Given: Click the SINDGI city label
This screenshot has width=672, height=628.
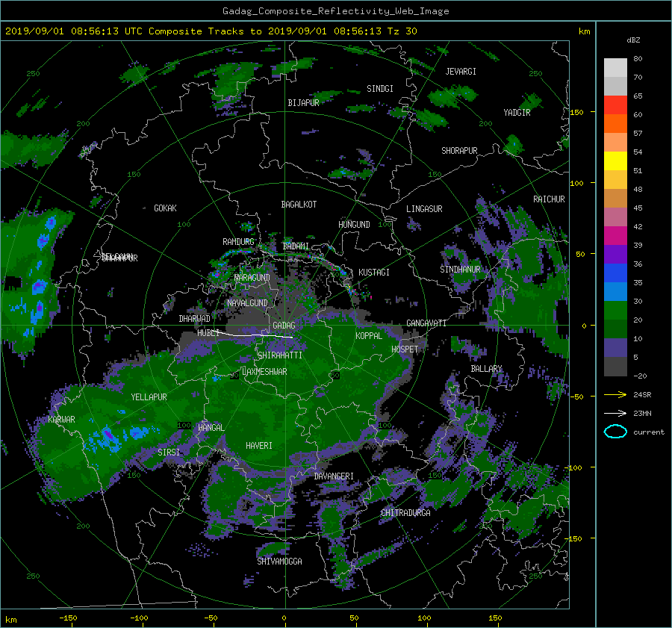Looking at the screenshot, I should (380, 89).
